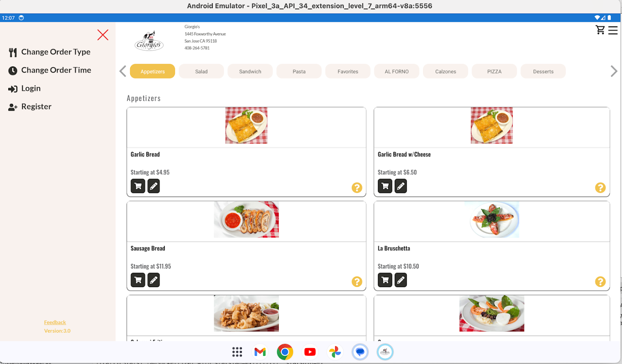Select the AL FORNO category tab

pos(397,71)
